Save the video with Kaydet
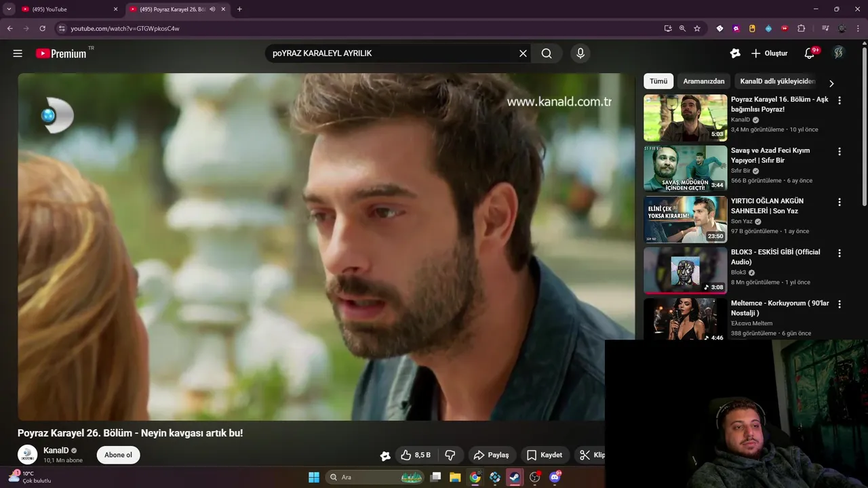 (545, 455)
